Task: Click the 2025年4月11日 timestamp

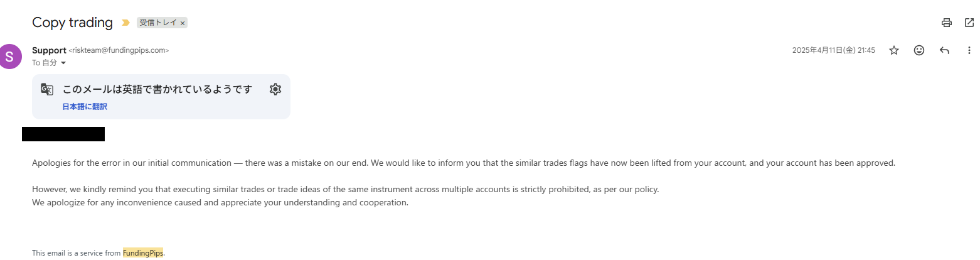Action: pos(833,50)
